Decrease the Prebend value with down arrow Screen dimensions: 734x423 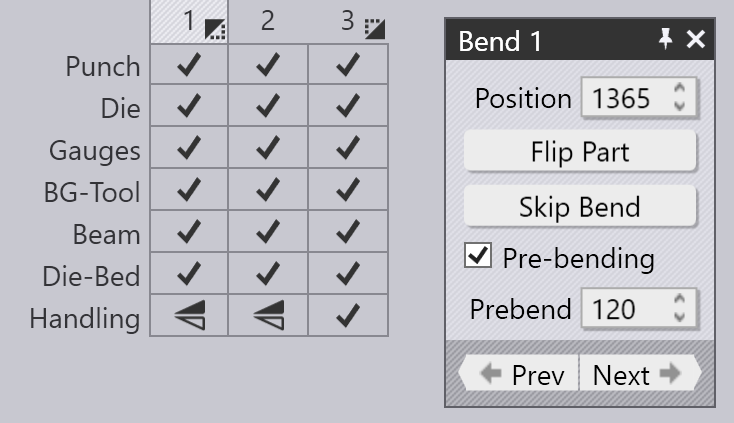pos(681,317)
